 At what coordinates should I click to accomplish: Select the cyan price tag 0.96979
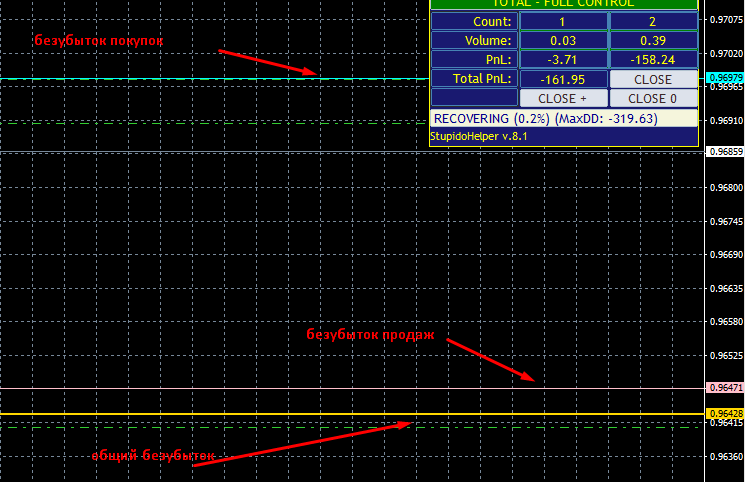click(x=725, y=77)
